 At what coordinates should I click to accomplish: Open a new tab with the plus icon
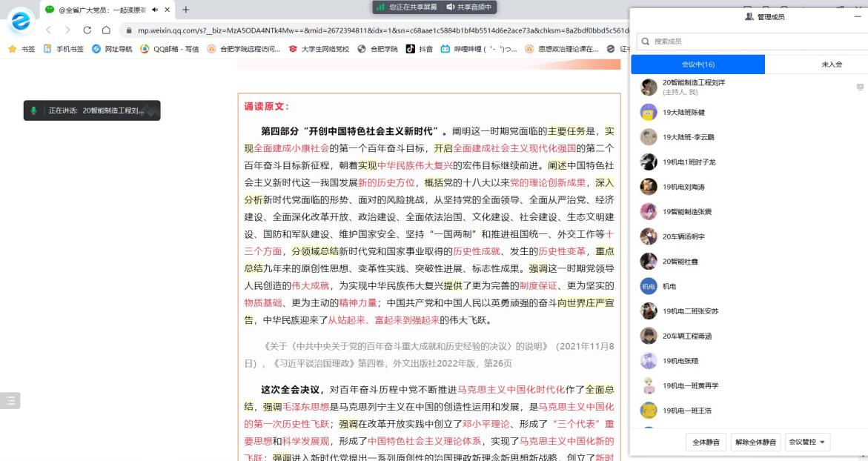pyautogui.click(x=185, y=10)
